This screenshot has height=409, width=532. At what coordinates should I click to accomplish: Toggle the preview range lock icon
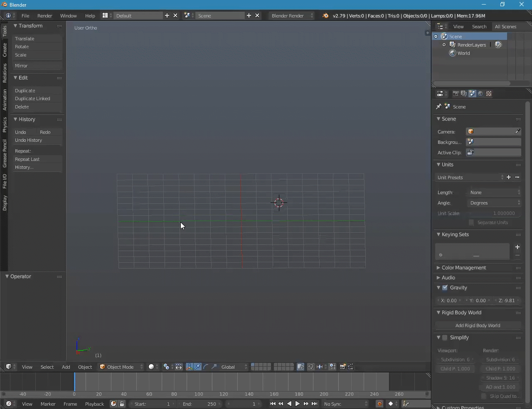coord(122,404)
